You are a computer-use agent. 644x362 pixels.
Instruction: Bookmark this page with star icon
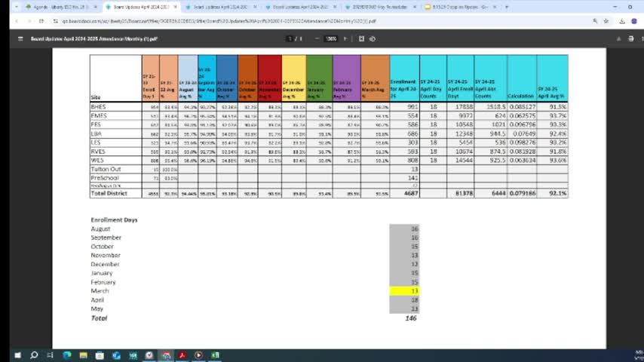click(608, 21)
